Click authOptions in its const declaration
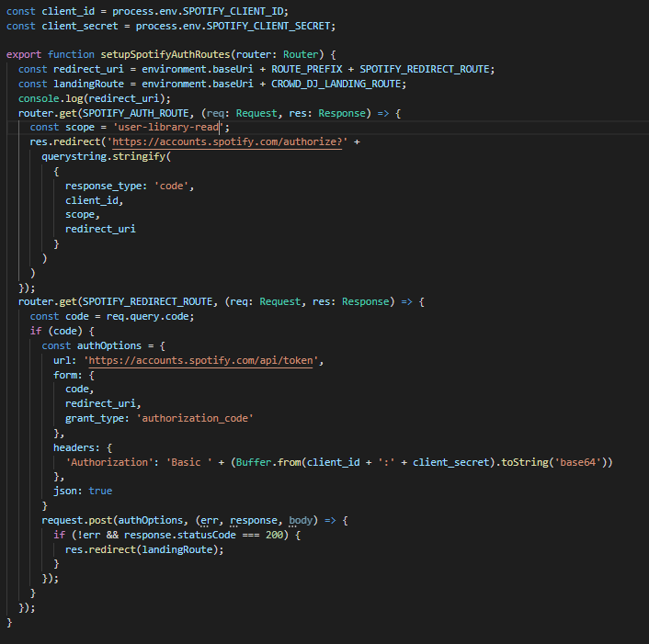This screenshot has height=644, width=649. [109, 345]
